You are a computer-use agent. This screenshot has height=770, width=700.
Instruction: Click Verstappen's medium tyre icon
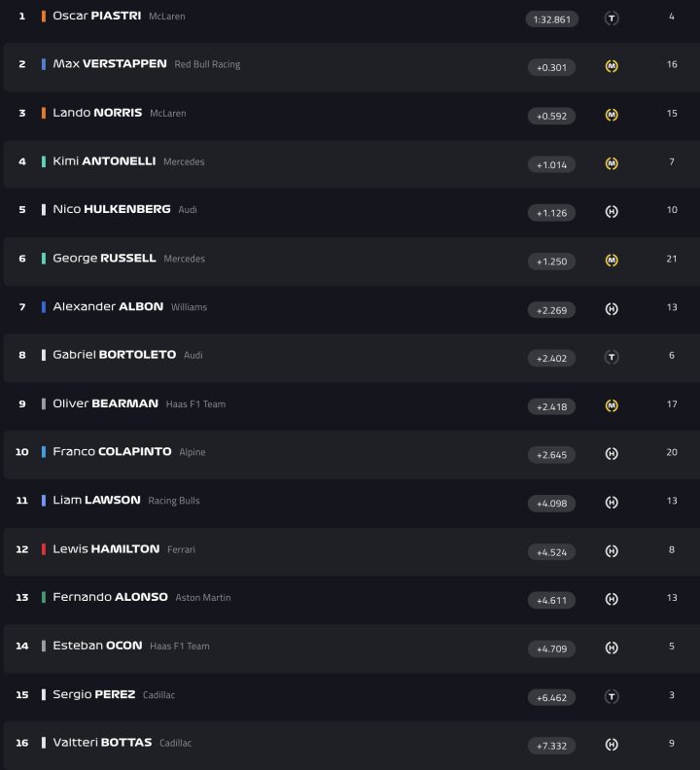[612, 66]
